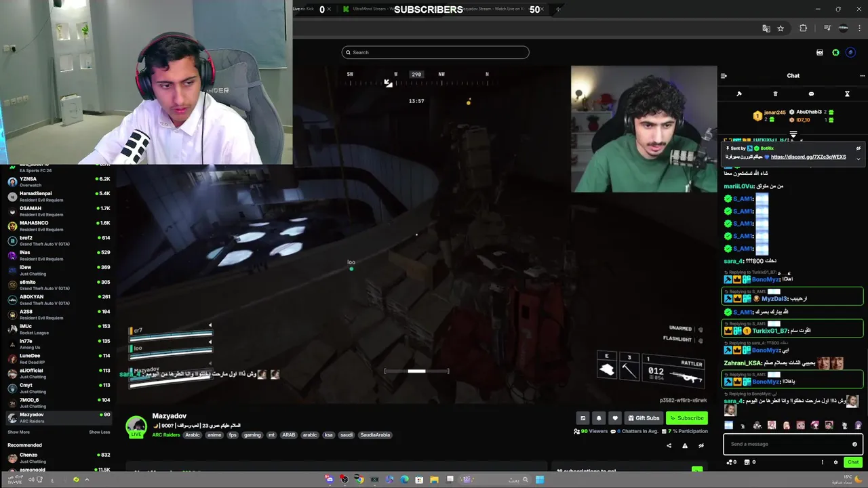Viewport: 868px width, 488px height.
Task: Open LuneDee channel in sidebar
Action: pyautogui.click(x=58, y=359)
